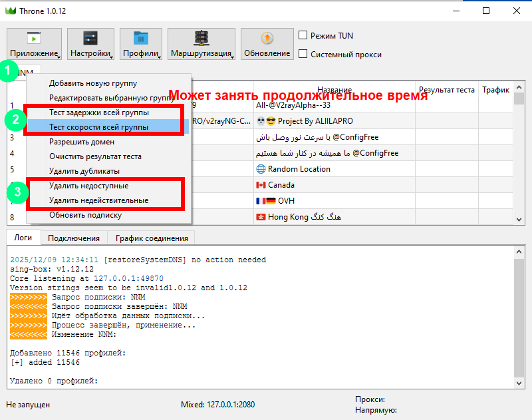Open the Приложение toolbar menu

click(34, 45)
